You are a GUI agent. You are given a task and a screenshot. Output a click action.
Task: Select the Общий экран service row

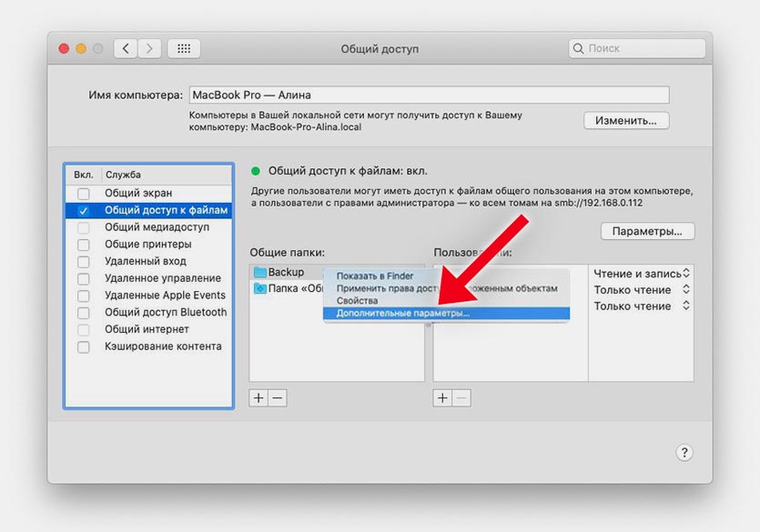148,193
